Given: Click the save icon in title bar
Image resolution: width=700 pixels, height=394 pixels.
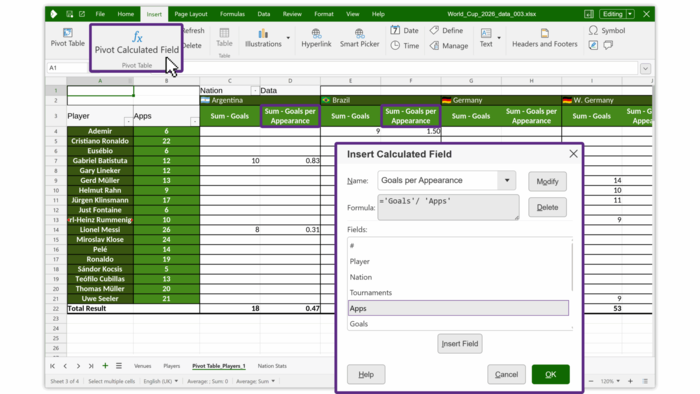Looking at the screenshot, I should coord(70,14).
